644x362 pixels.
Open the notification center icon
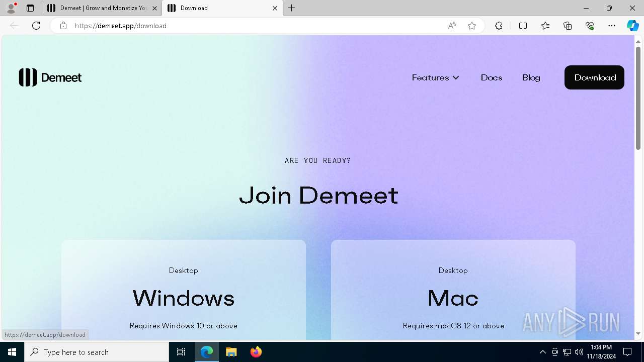[627, 352]
